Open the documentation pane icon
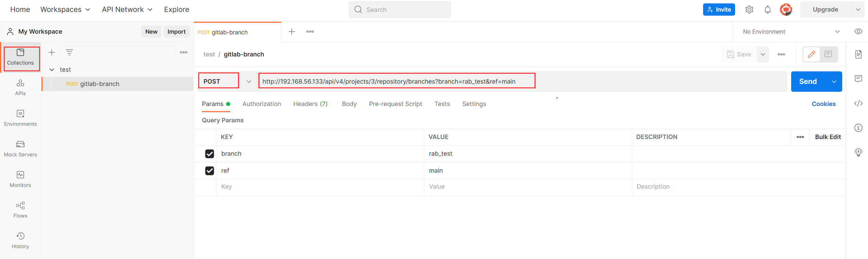This screenshot has width=868, height=259. pyautogui.click(x=858, y=54)
